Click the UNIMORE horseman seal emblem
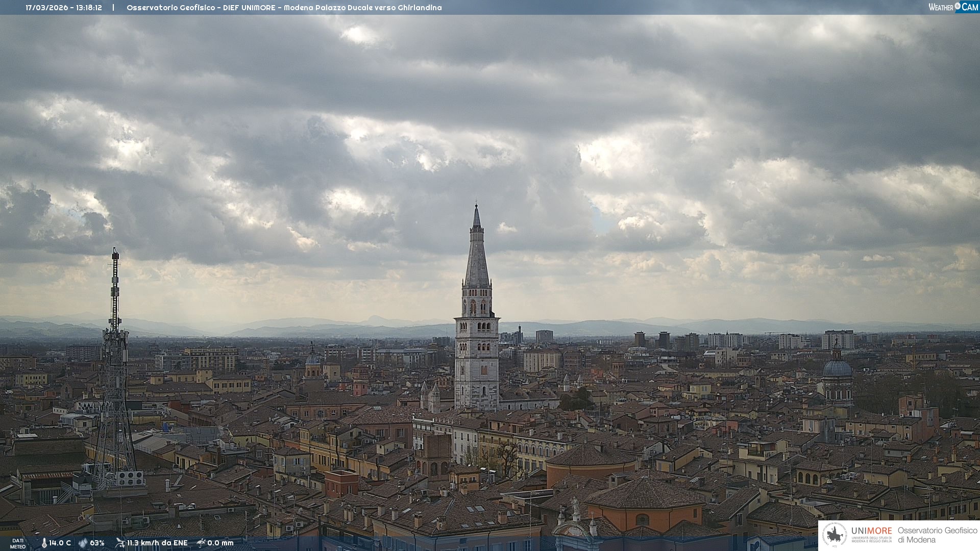980x551 pixels. [x=835, y=535]
